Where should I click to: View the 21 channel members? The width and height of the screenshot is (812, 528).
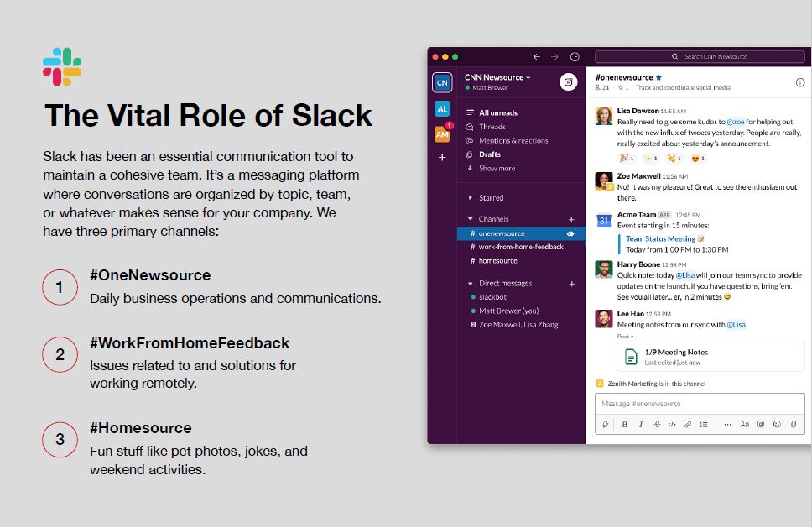602,87
